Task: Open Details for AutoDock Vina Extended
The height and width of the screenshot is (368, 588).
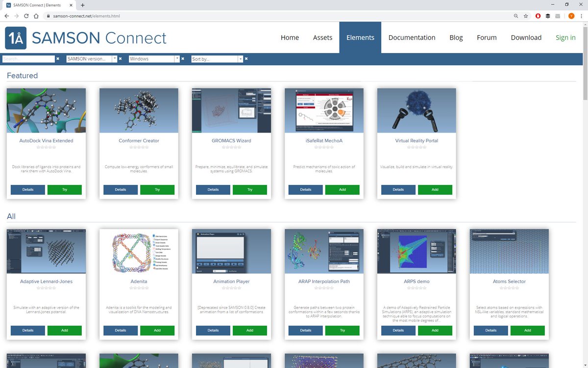Action: point(28,189)
